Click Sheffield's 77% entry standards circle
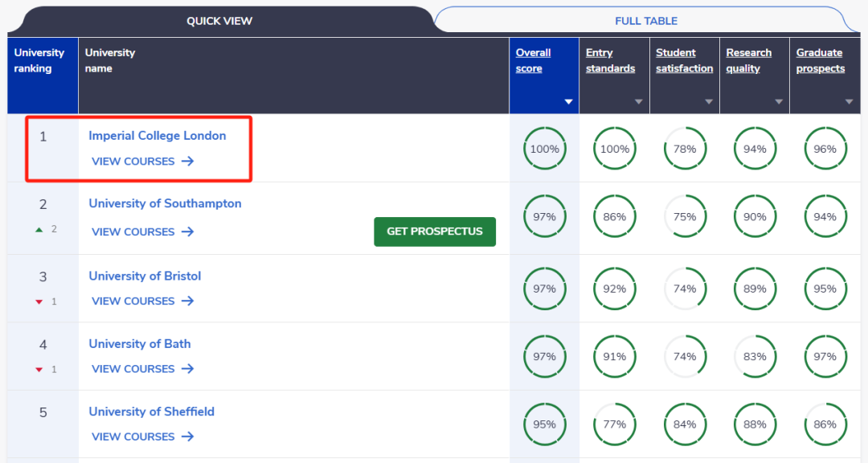Screen dimensions: 868x463 point(615,424)
